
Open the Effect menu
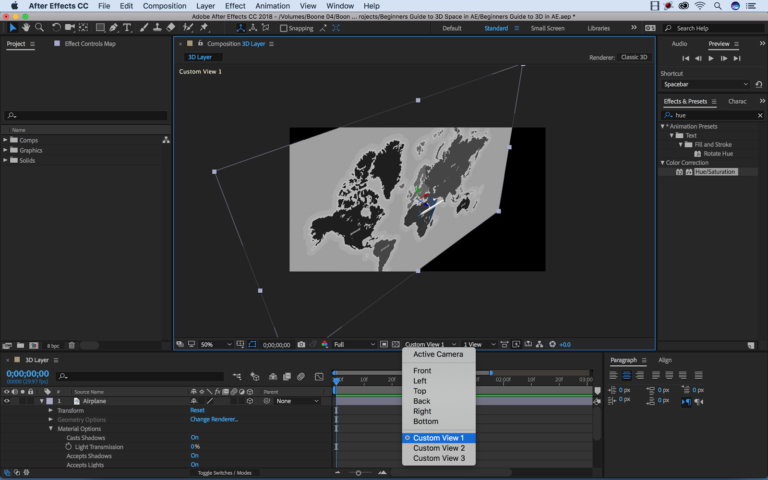[235, 6]
